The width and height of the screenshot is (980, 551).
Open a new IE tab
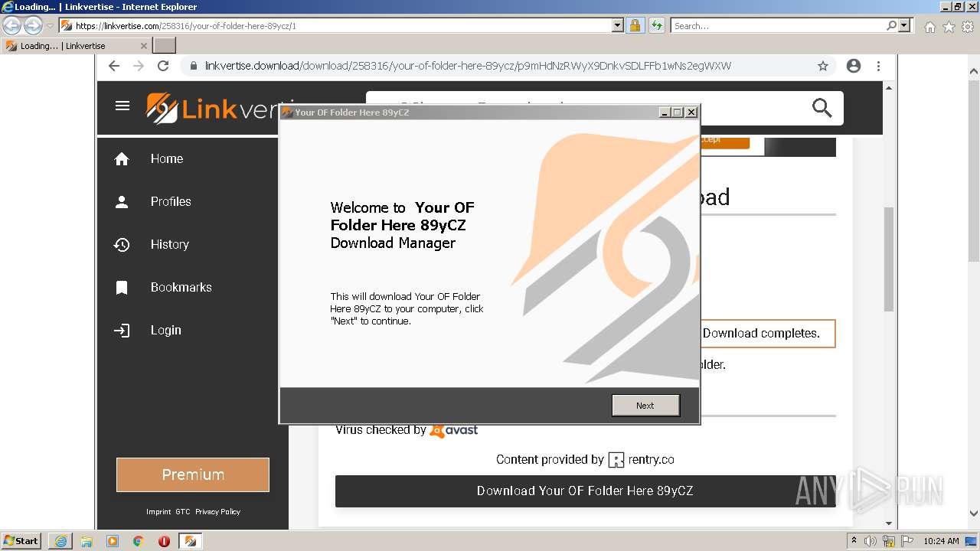(x=165, y=46)
